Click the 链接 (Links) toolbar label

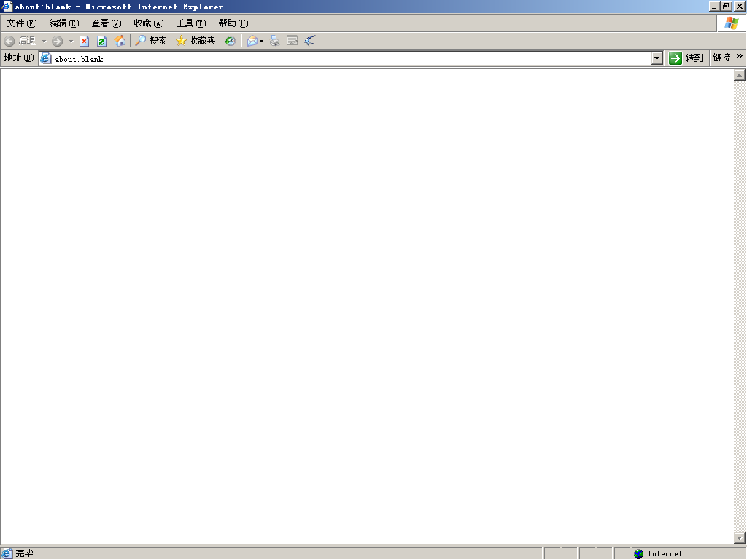point(721,58)
